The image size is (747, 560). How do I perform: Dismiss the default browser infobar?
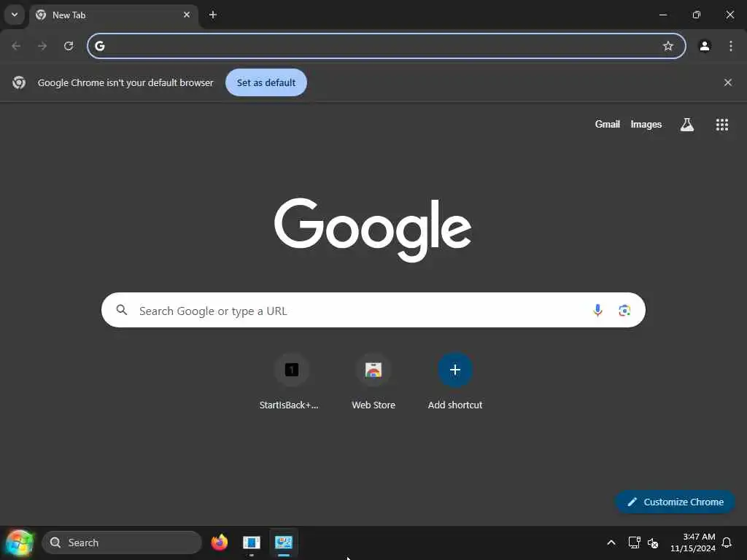727,82
